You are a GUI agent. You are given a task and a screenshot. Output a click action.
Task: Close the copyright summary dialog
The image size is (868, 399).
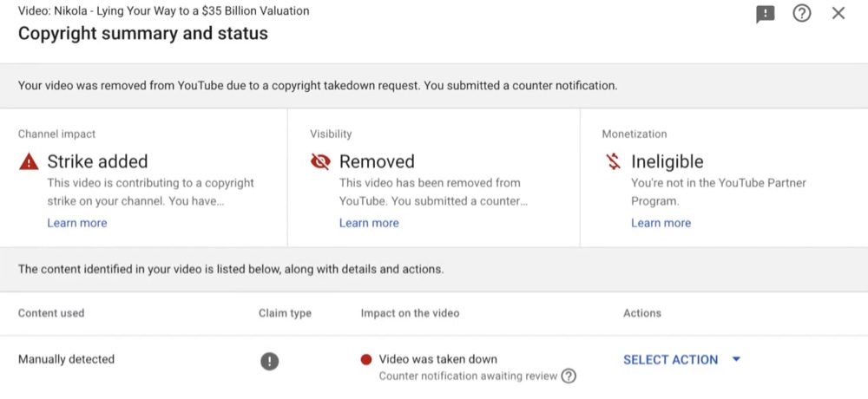point(838,13)
